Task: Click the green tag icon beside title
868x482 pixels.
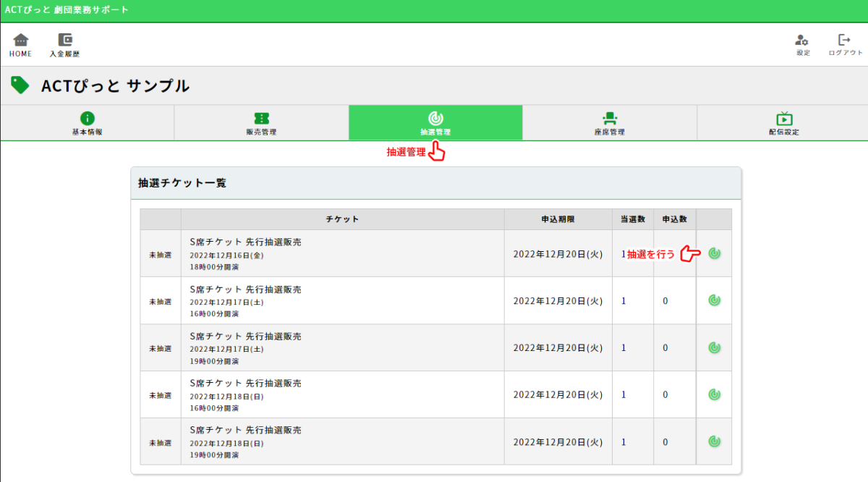Action: tap(20, 85)
